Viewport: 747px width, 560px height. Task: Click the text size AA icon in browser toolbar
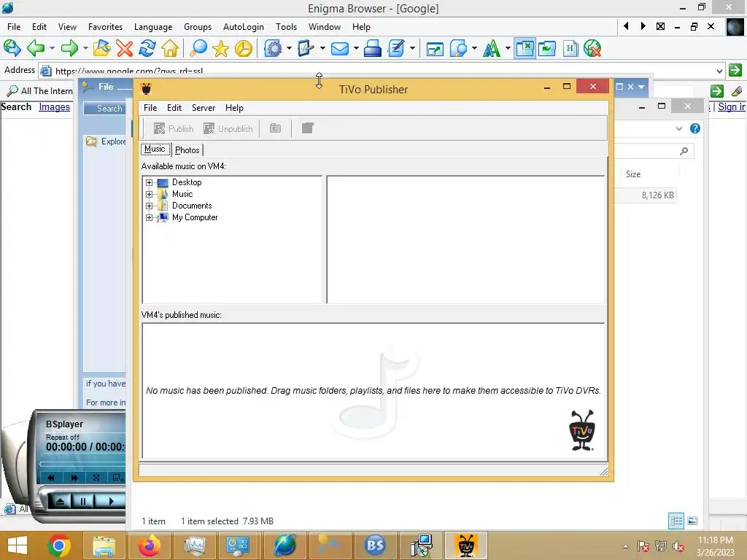[492, 48]
